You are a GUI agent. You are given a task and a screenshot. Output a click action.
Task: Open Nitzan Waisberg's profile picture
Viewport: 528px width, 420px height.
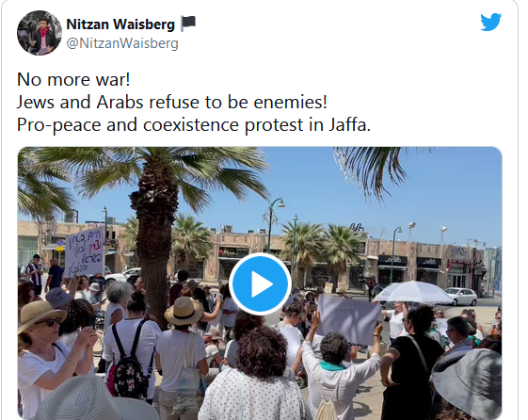click(40, 33)
